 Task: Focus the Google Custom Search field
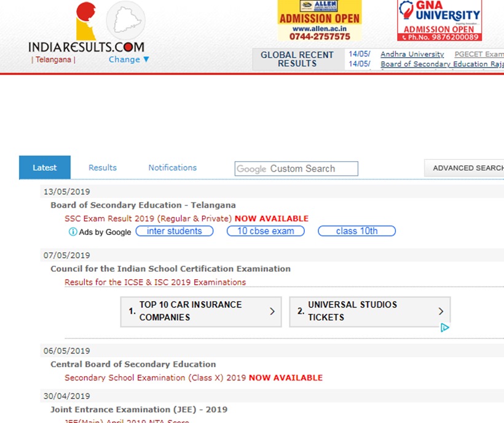[296, 168]
